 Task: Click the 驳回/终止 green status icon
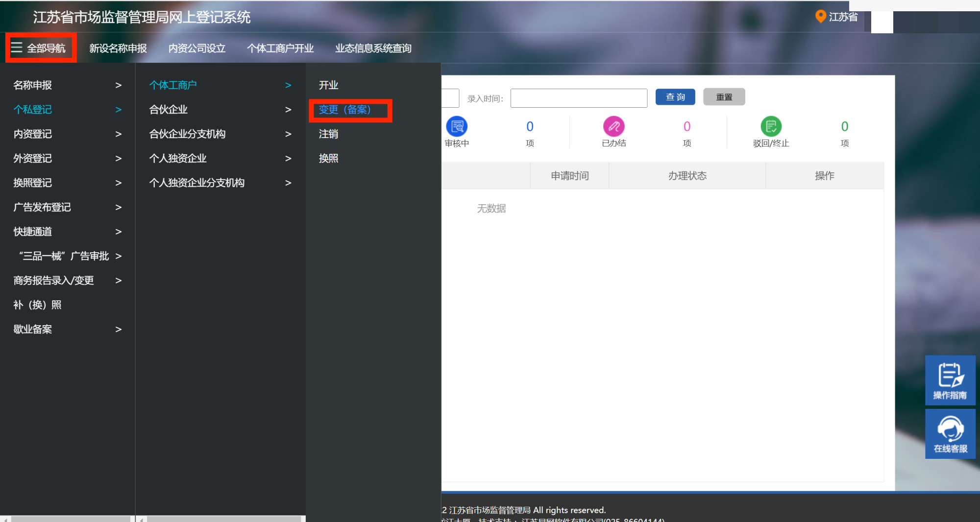(x=771, y=126)
